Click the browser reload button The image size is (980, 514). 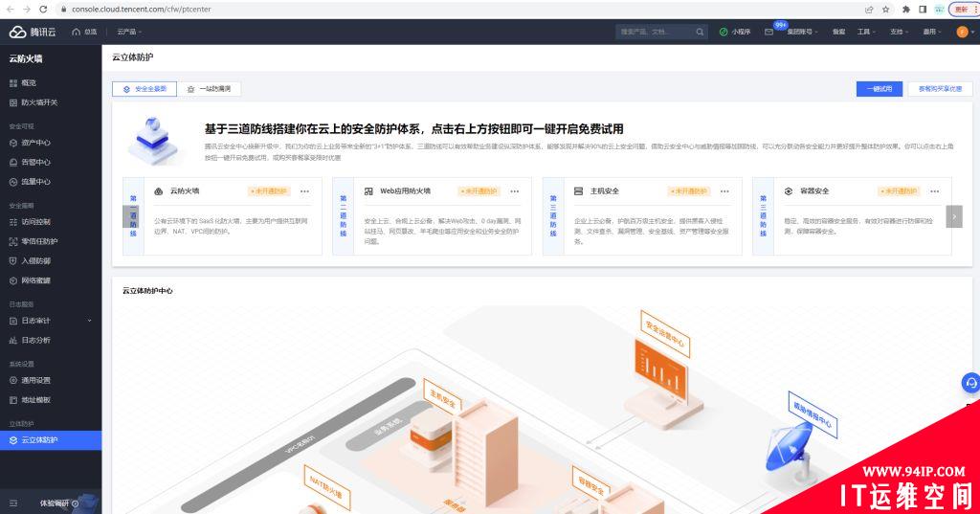43,10
